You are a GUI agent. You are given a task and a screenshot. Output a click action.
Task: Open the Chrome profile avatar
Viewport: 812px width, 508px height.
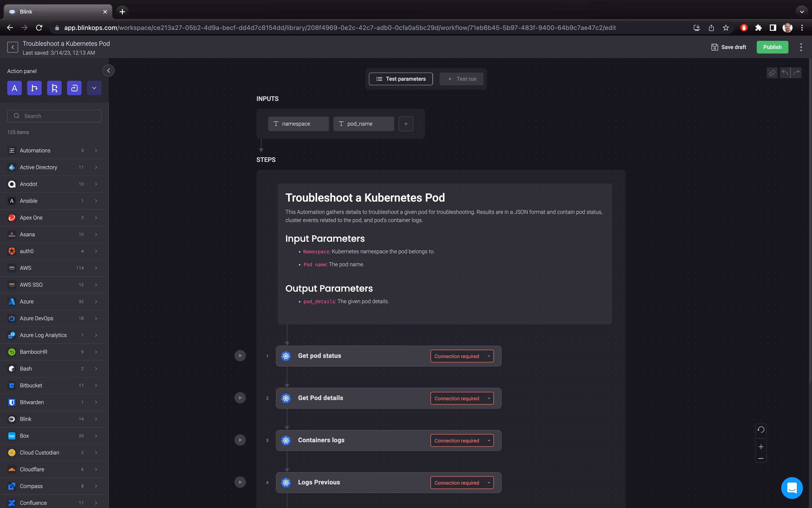787,28
